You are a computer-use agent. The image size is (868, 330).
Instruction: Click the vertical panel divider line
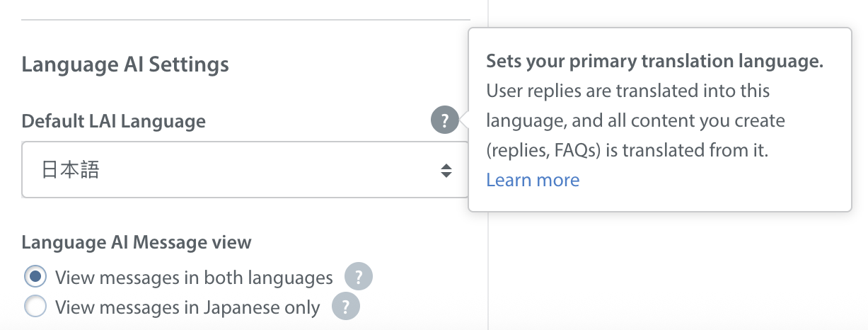click(488, 269)
